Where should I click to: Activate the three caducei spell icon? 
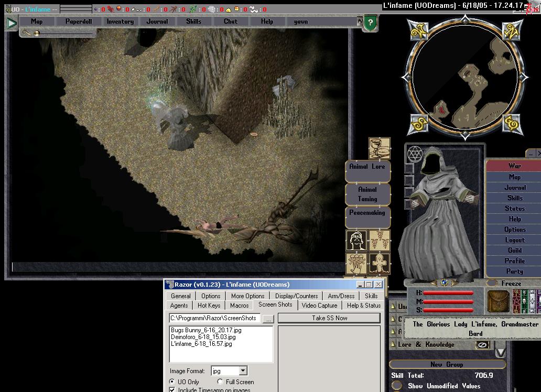coord(379,241)
